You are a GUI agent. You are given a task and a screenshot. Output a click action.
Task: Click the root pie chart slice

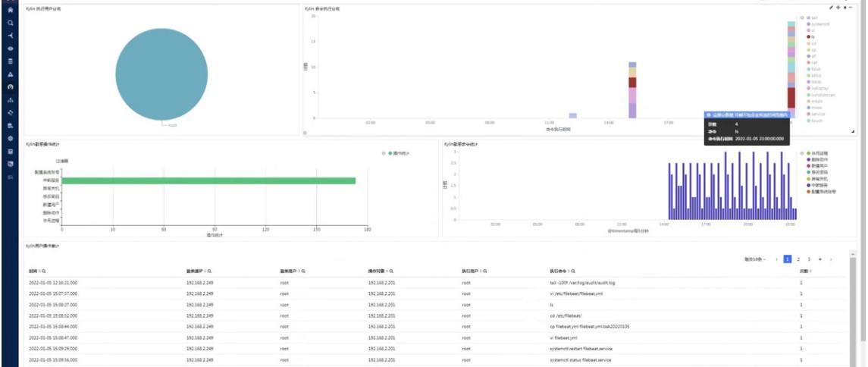(161, 74)
